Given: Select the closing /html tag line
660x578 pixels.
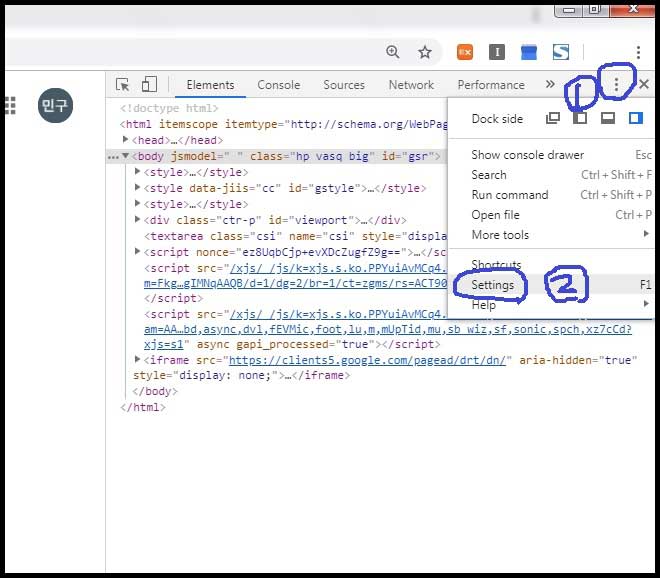Looking at the screenshot, I should (x=143, y=407).
